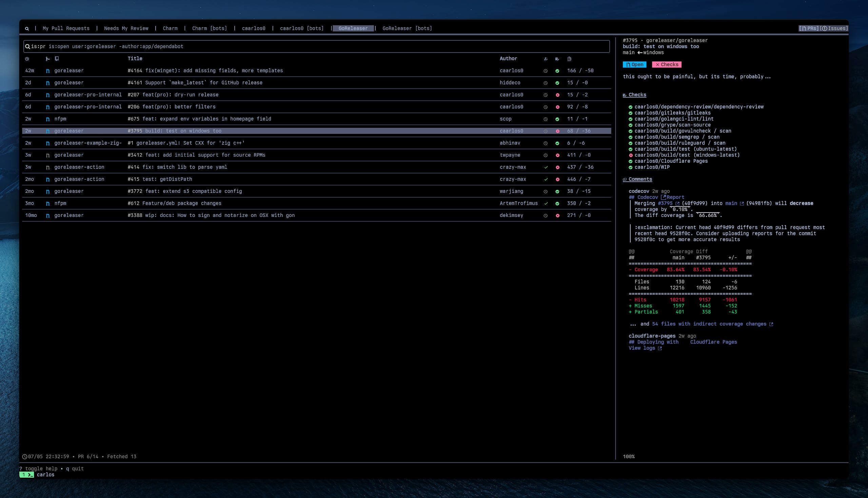Viewport: 868px width, 498px height.
Task: Select the Charm tab
Action: click(x=170, y=28)
